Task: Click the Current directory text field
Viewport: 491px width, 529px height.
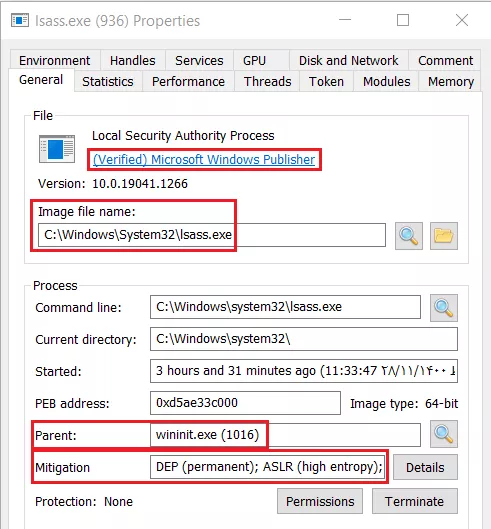Action: point(304,339)
